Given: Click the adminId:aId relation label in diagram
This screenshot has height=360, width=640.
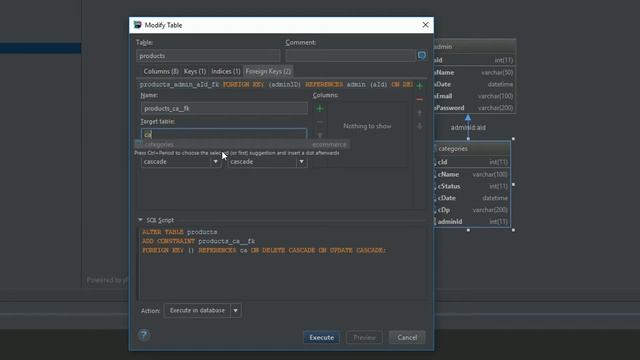Looking at the screenshot, I should [x=468, y=127].
